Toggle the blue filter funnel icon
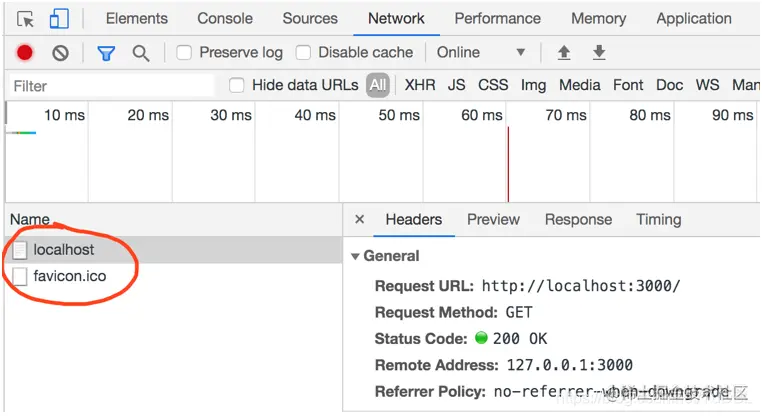This screenshot has height=416, width=762. tap(106, 53)
